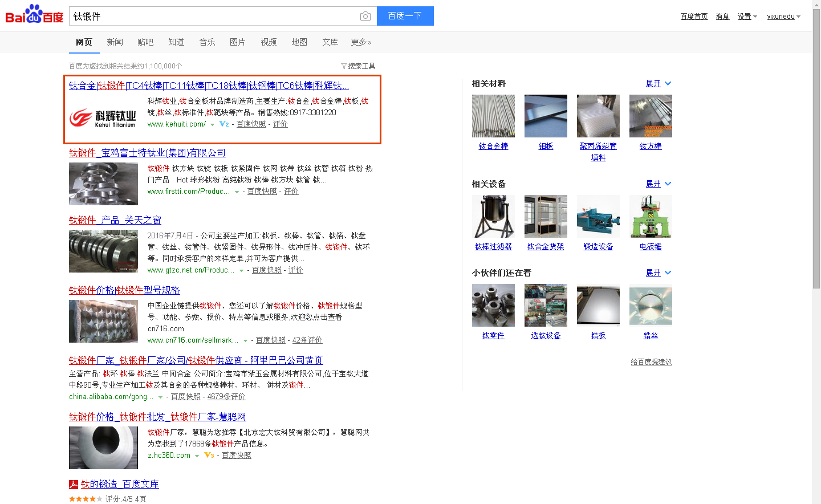Click the 科辉钛业 Kehui Titanium logo

[103, 117]
